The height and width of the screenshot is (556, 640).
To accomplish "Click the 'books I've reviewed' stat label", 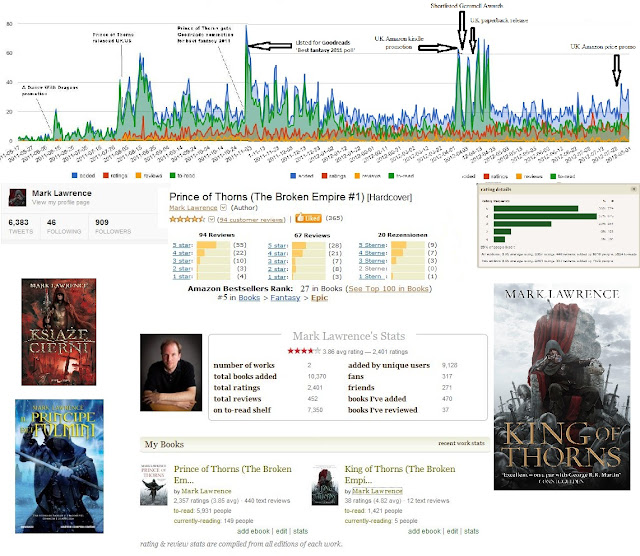I will pos(382,410).
